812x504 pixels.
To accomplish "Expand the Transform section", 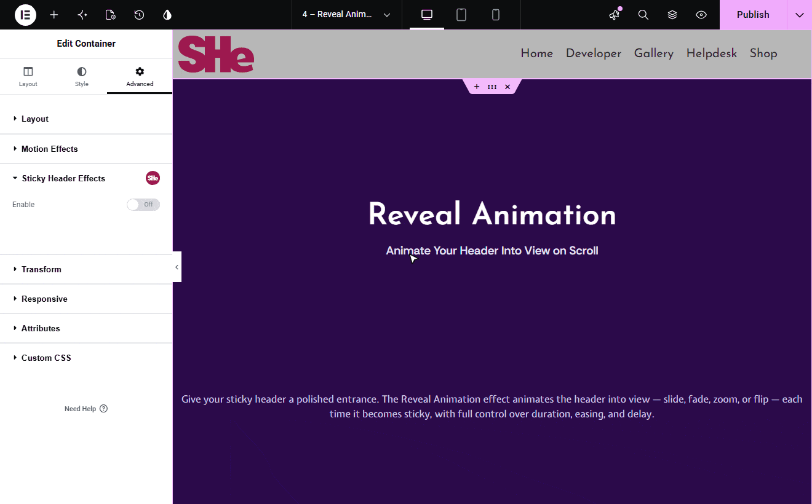I will point(86,269).
